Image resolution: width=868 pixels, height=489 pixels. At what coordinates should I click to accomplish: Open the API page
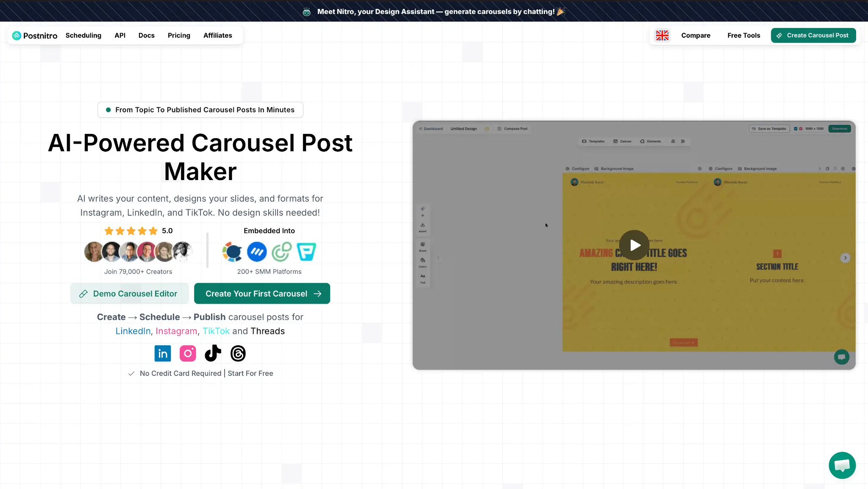120,36
